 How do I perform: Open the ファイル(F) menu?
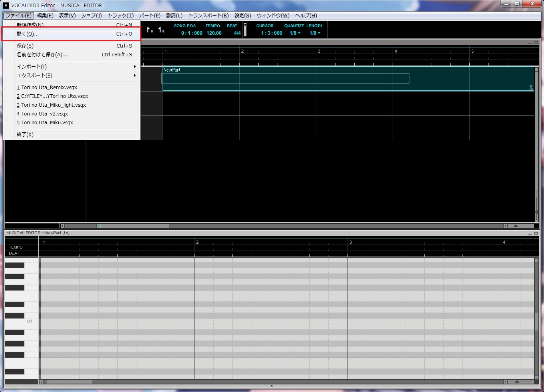coord(18,16)
